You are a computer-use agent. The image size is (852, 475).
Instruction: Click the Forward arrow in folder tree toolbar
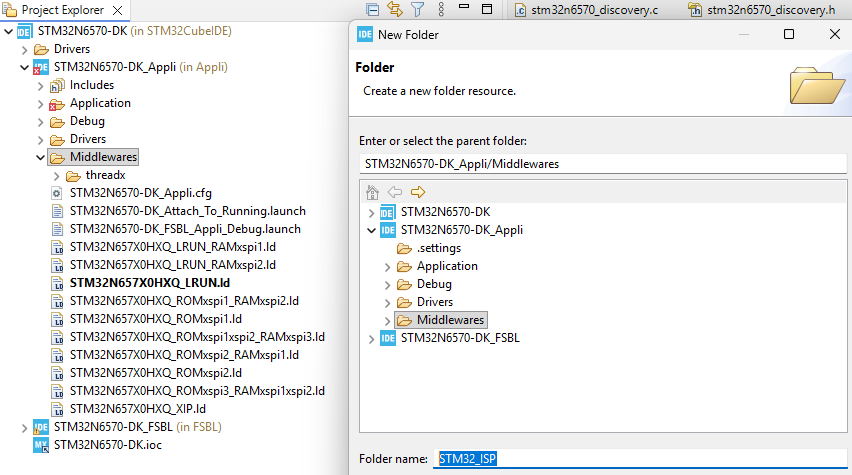(x=418, y=192)
